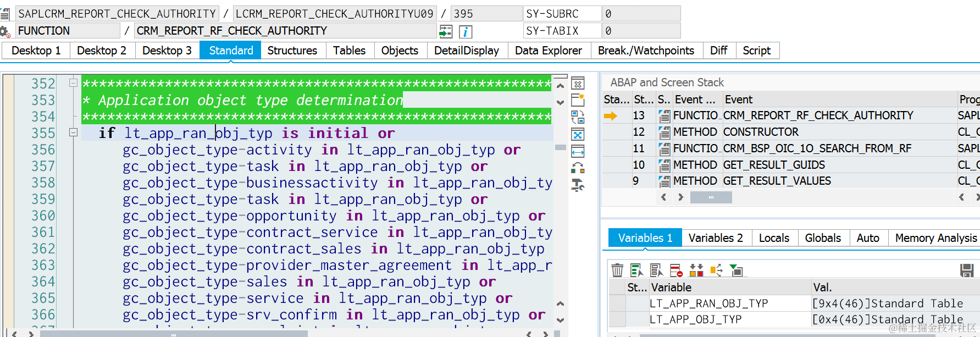Select the Variables 1 tab
The height and width of the screenshot is (337, 980).
pyautogui.click(x=645, y=238)
